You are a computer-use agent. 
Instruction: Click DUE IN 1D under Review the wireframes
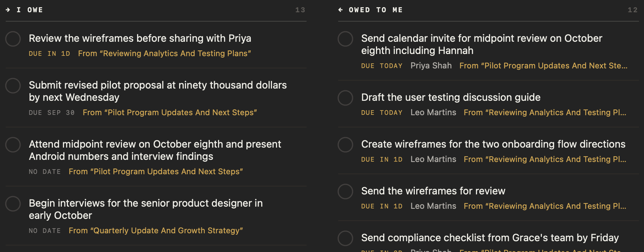(x=49, y=54)
